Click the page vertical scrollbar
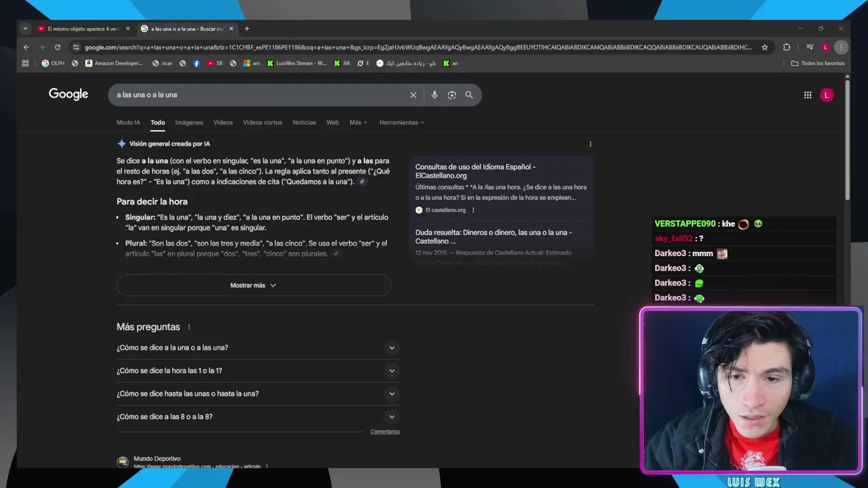The height and width of the screenshot is (488, 868). point(848,141)
